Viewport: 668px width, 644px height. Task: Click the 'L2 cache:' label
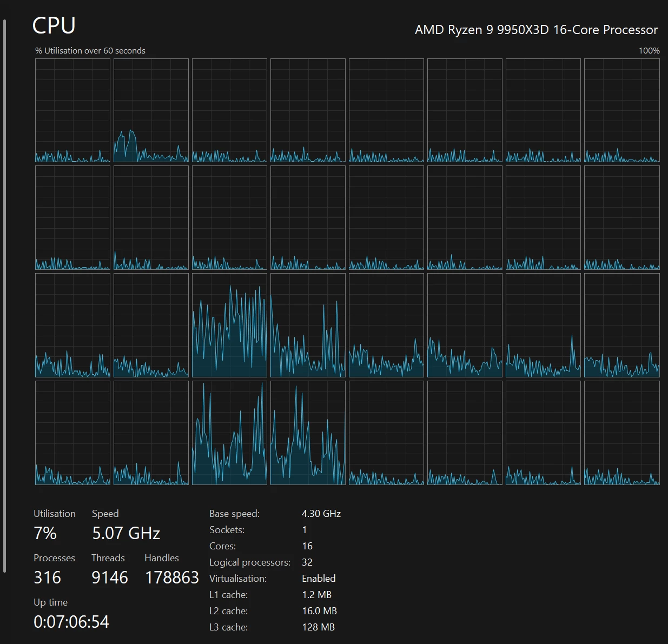click(229, 611)
